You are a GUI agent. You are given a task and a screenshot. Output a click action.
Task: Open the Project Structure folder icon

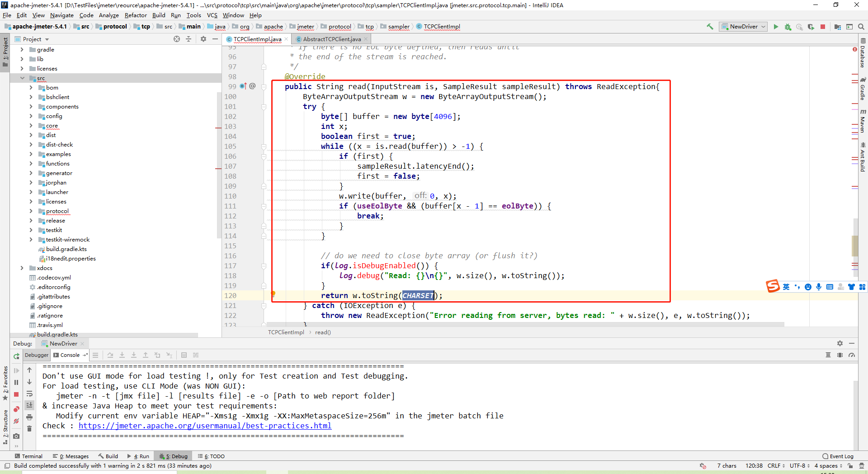[x=838, y=27]
